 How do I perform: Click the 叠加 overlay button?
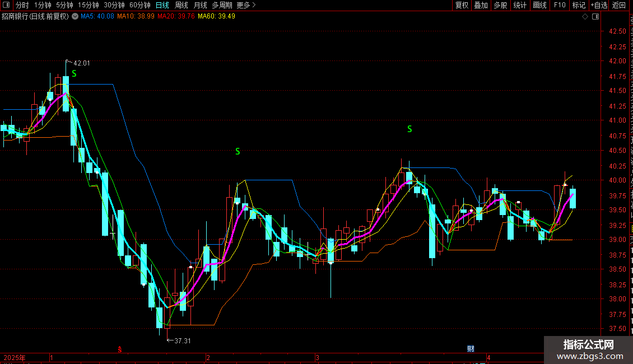[481, 5]
